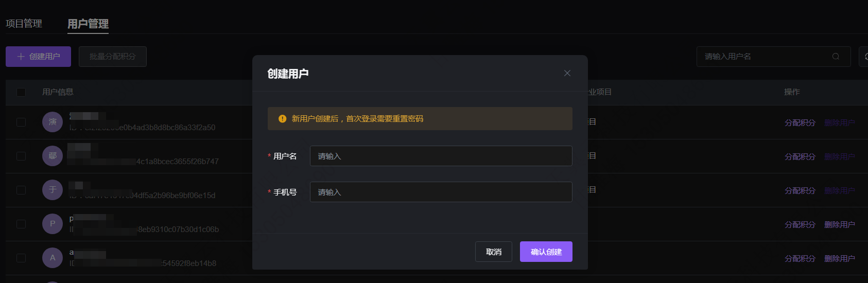Screen dimensions: 868x283
Task: Click the A user avatar
Action: pyautogui.click(x=53, y=258)
